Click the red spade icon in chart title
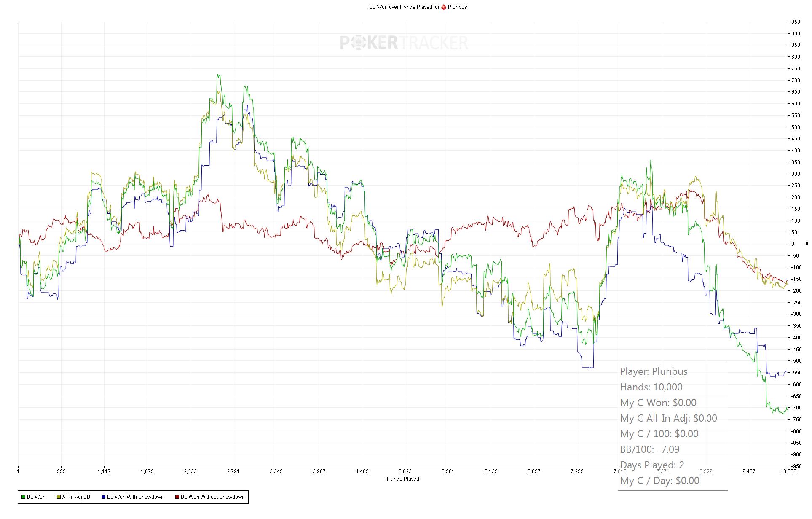This screenshot has height=519, width=812. click(x=443, y=7)
